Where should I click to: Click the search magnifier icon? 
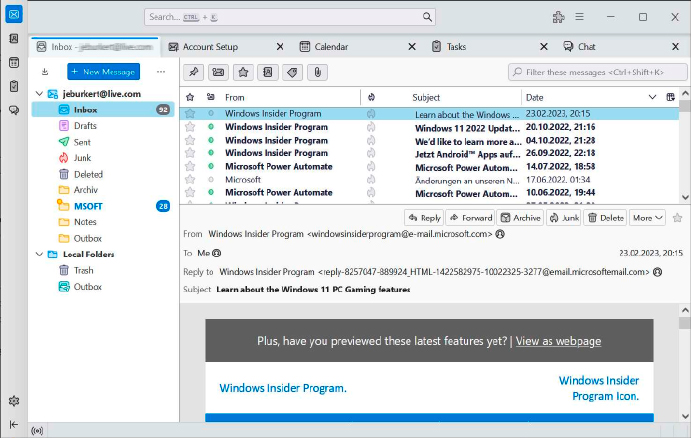click(x=427, y=17)
